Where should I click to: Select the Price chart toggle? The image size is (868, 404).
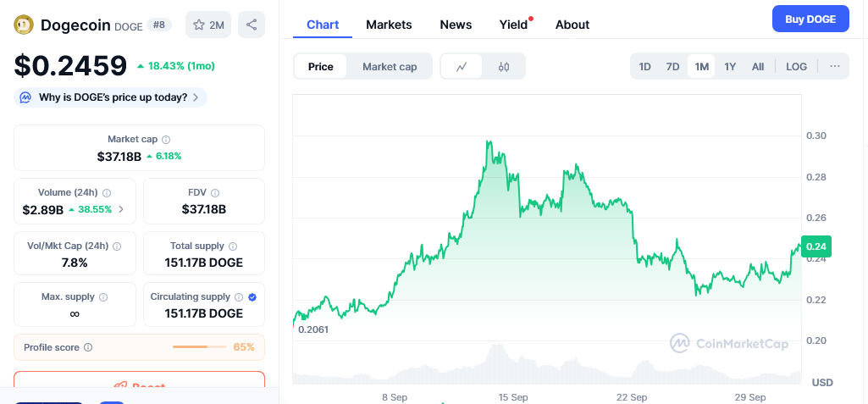point(321,67)
